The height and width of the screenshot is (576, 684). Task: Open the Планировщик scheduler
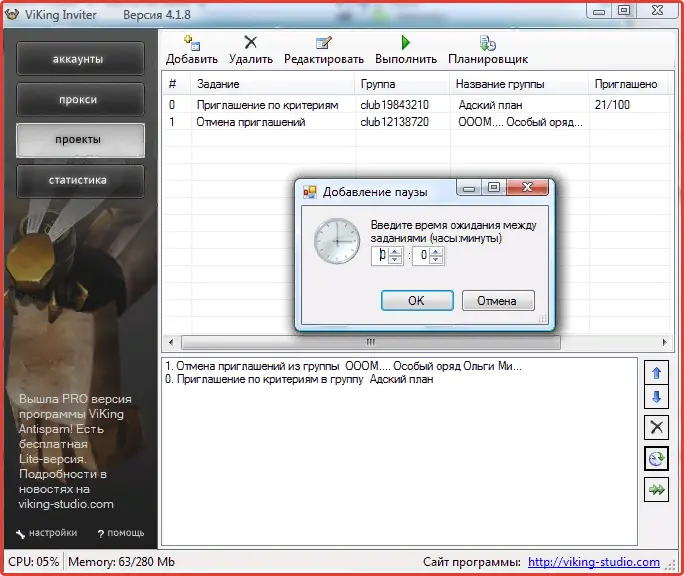(488, 50)
